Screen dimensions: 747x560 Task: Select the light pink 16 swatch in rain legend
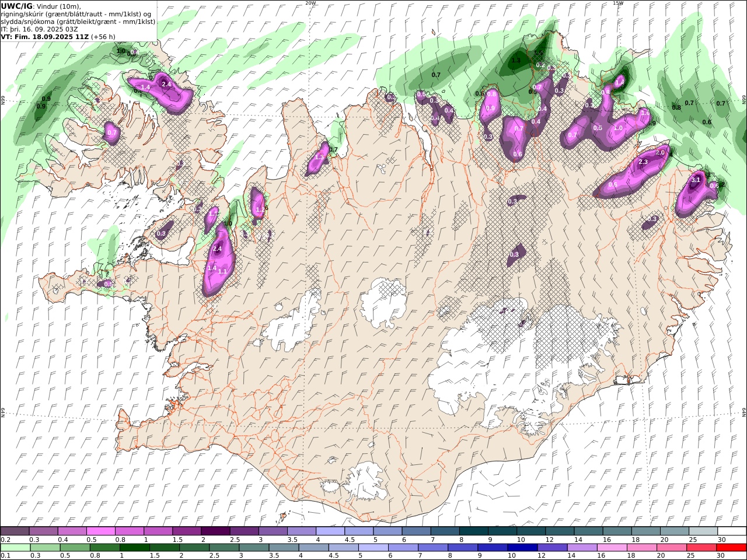(x=612, y=548)
